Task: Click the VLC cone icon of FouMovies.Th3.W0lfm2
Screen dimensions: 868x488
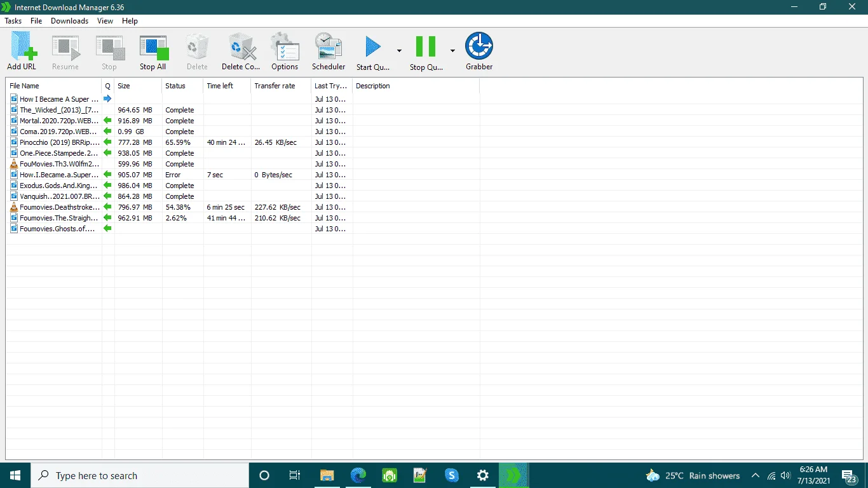Action: click(x=14, y=164)
